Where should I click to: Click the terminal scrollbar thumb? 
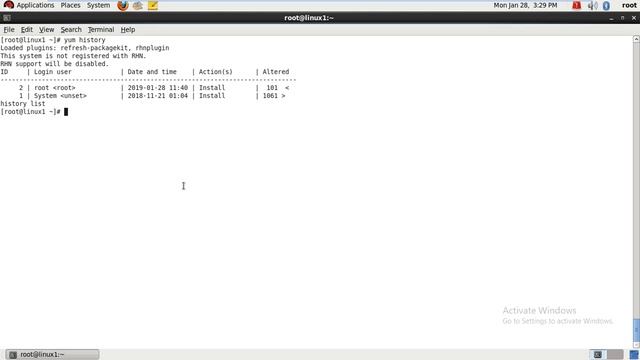pos(636,330)
